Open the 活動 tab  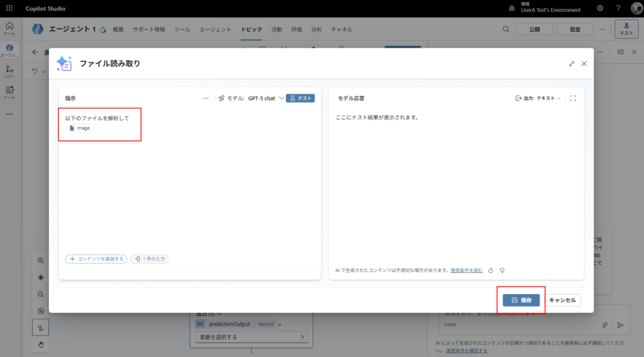277,29
